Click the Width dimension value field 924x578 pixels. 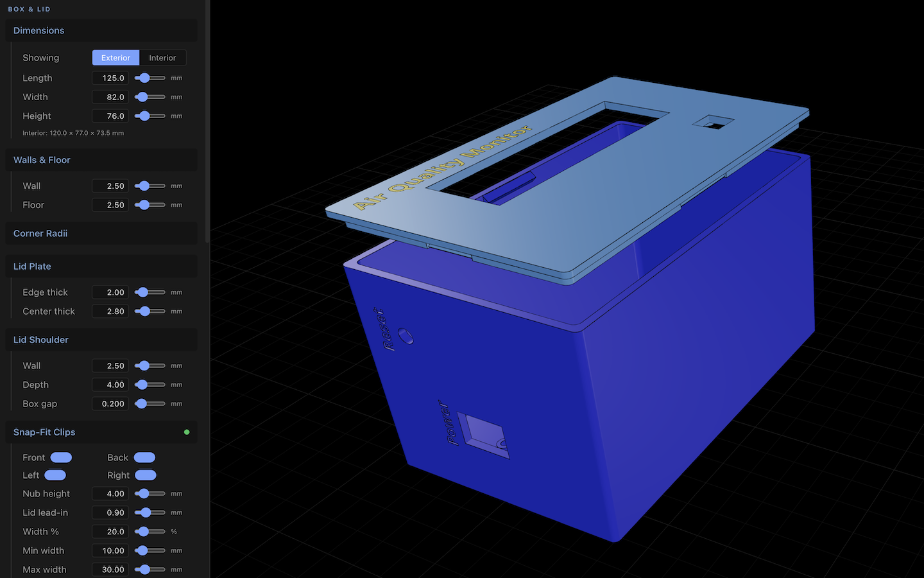[110, 97]
